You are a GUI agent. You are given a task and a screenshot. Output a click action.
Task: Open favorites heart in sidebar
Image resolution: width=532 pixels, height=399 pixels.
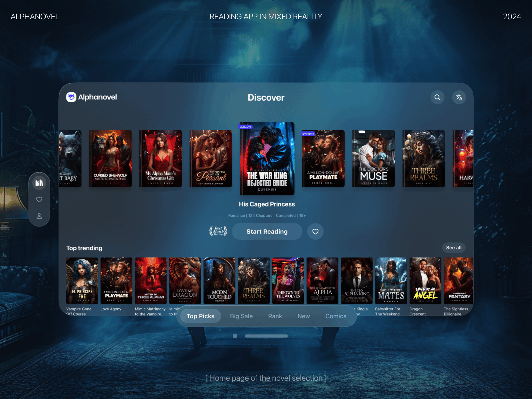click(x=39, y=199)
